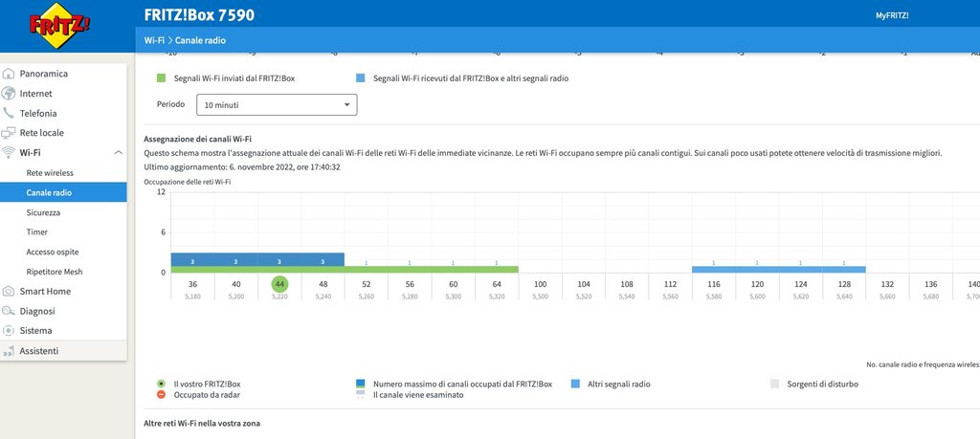This screenshot has height=439, width=980.
Task: Click the Rete locale network icon
Action: (x=10, y=133)
